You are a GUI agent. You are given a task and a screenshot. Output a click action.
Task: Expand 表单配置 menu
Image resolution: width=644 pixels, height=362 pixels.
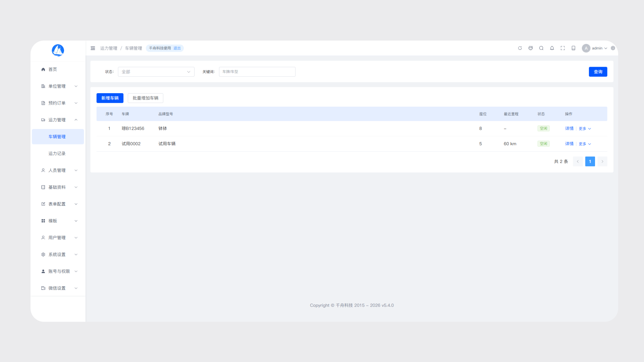click(x=58, y=204)
